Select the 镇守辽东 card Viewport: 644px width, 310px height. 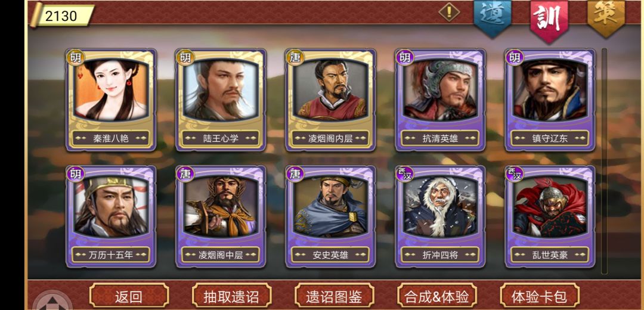[550, 100]
